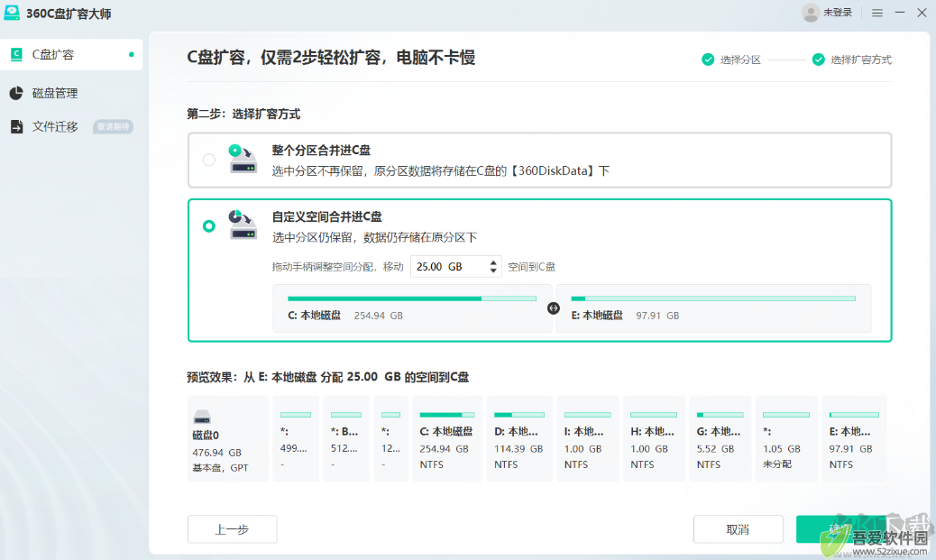The image size is (936, 560).
Task: Click the C: 本地磁盘 usage bar
Action: [x=412, y=298]
